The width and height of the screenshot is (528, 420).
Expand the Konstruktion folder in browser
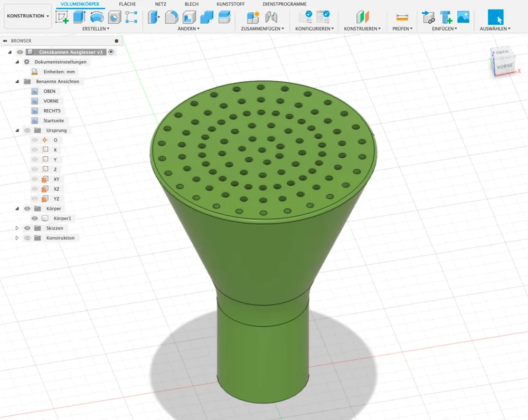tap(17, 238)
